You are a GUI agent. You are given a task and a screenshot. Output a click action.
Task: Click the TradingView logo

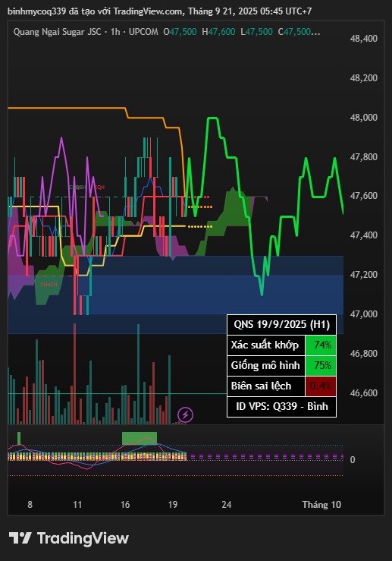(68, 538)
